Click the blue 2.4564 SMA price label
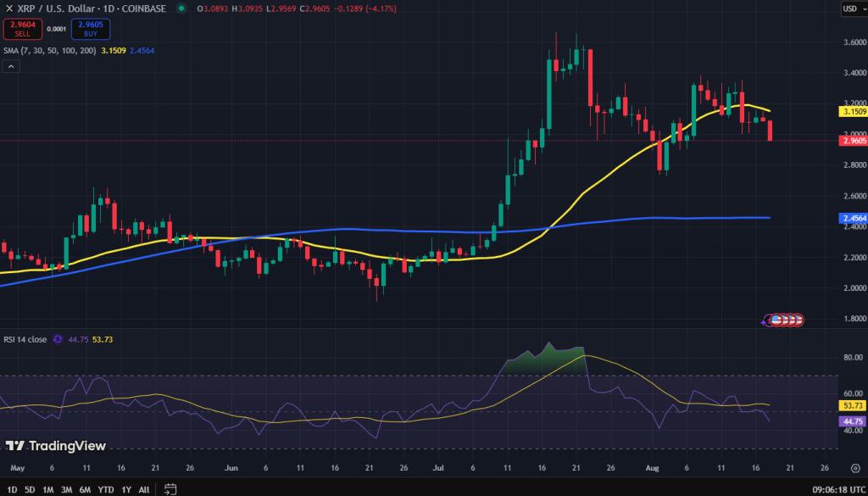 click(x=853, y=218)
